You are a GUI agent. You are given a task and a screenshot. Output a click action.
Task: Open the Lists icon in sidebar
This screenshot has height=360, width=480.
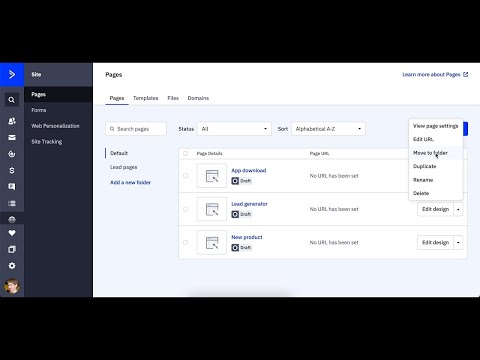coord(12,203)
